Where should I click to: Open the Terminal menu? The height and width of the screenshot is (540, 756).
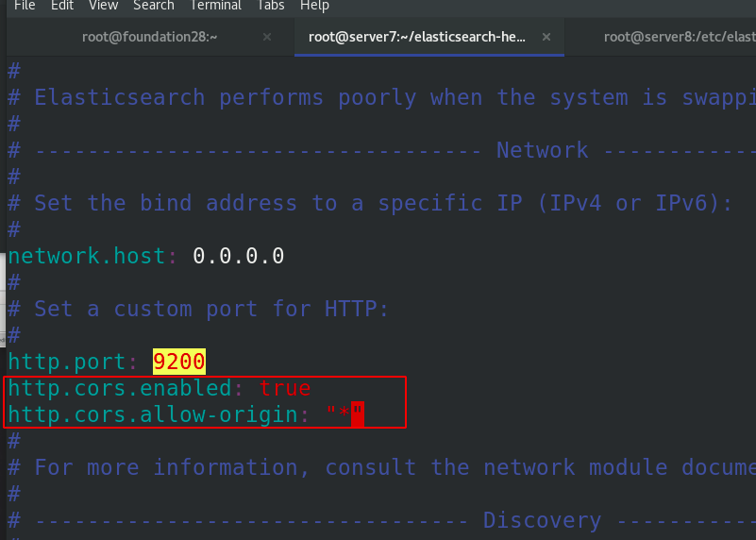[x=215, y=6]
